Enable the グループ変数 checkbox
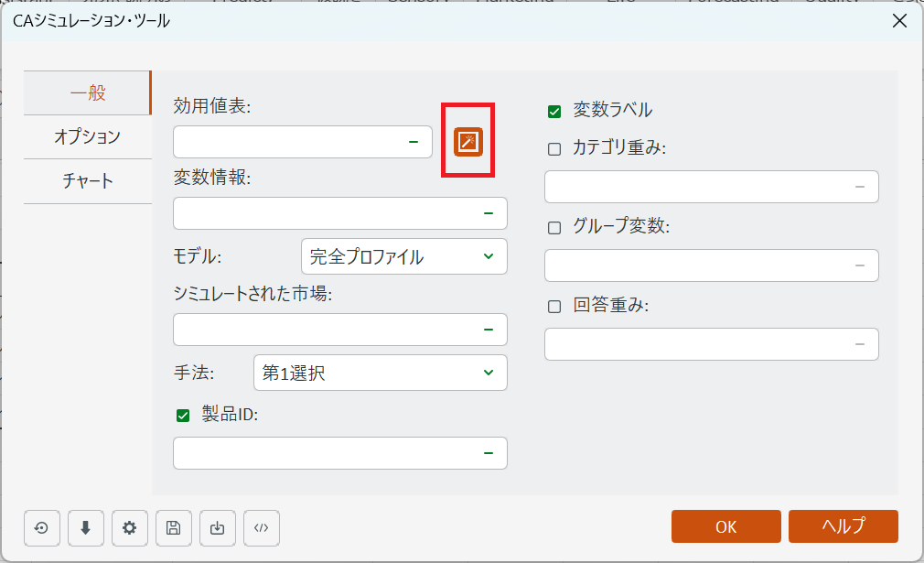Image resolution: width=924 pixels, height=563 pixels. click(x=554, y=228)
